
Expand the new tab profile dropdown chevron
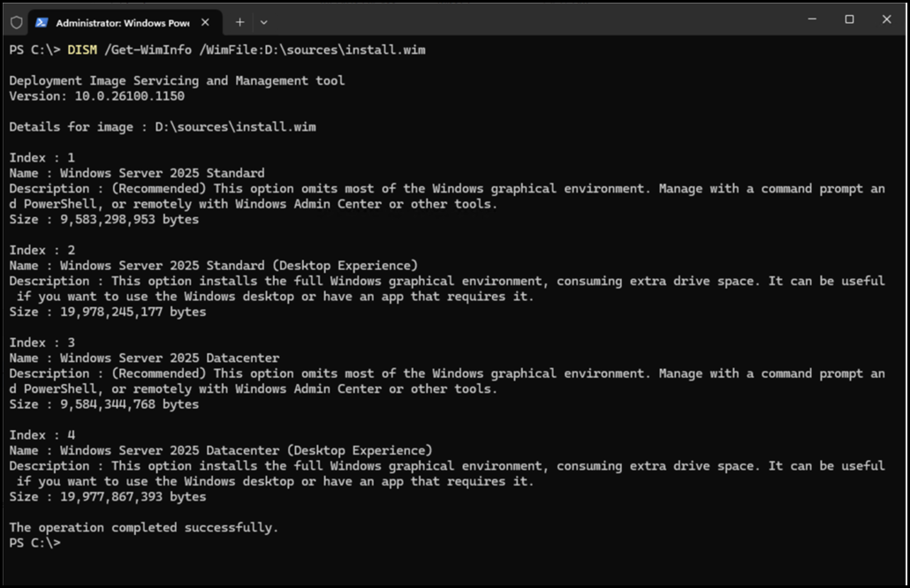[263, 22]
